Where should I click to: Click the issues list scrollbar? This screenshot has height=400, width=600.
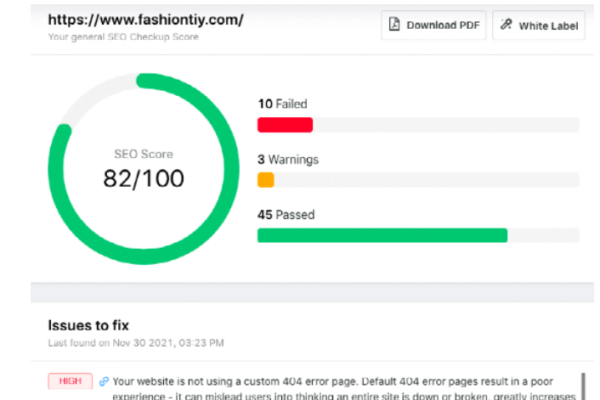click(583, 387)
